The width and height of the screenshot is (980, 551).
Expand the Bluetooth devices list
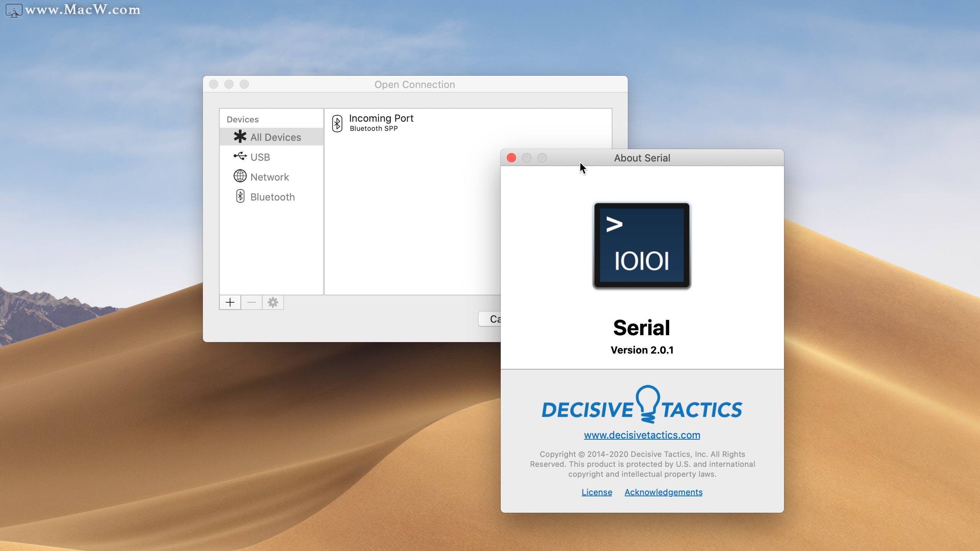tap(272, 196)
